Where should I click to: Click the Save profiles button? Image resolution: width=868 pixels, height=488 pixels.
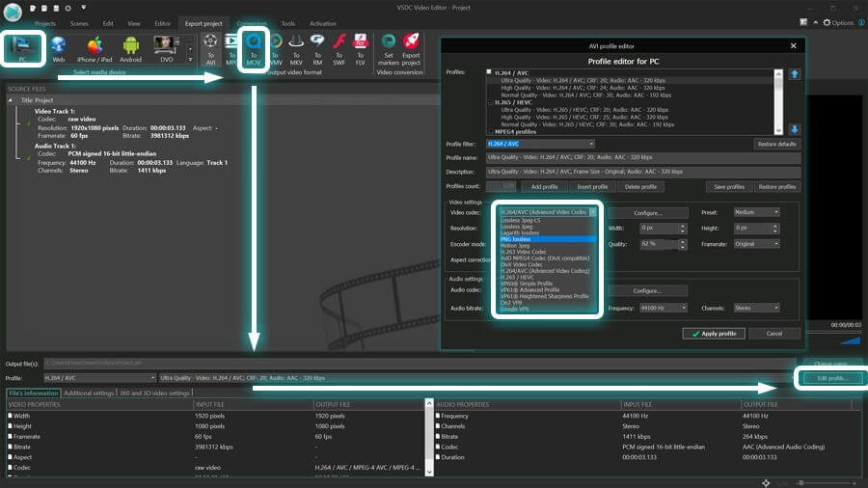pyautogui.click(x=729, y=187)
